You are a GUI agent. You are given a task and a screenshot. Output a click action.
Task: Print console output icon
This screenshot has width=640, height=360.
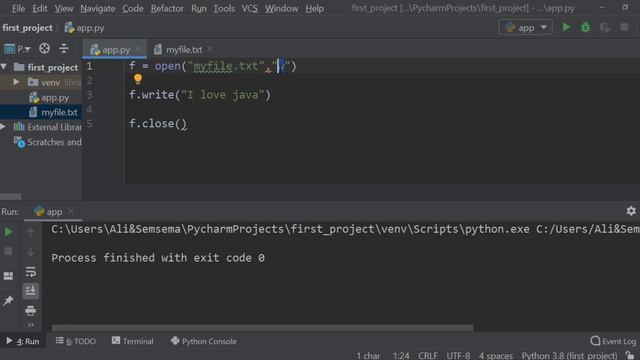[31, 311]
